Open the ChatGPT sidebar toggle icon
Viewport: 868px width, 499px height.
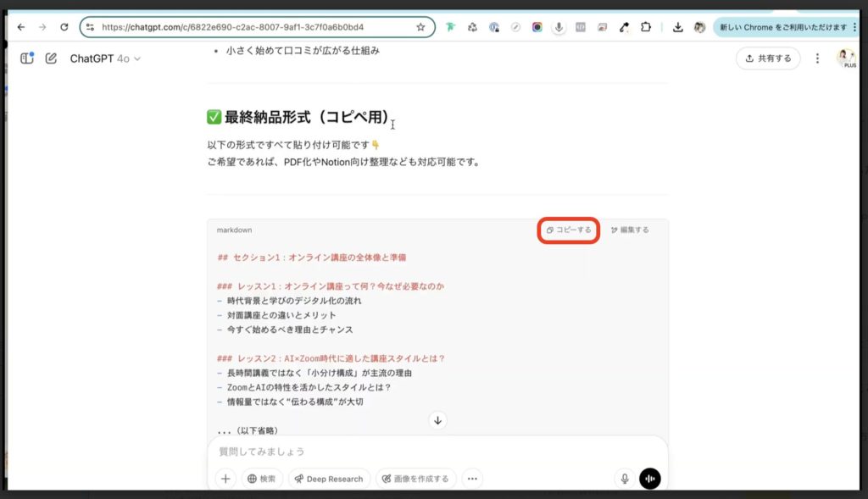(26, 56)
